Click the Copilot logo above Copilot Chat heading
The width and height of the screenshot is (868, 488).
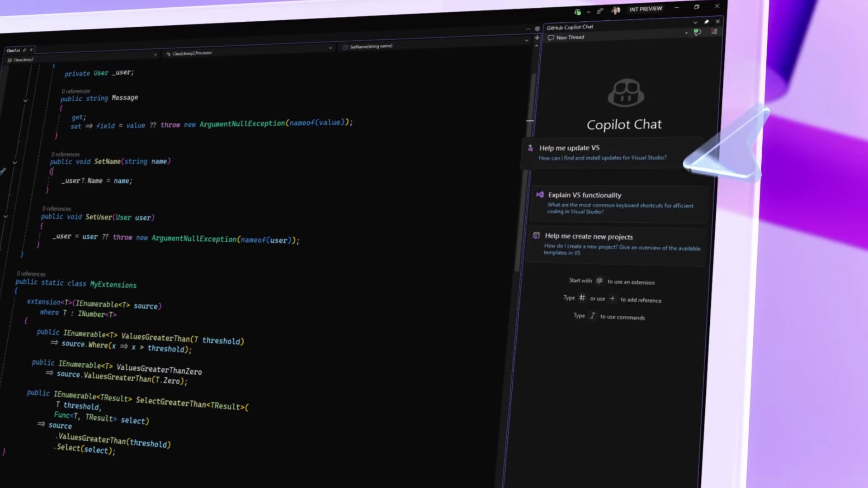click(x=626, y=93)
